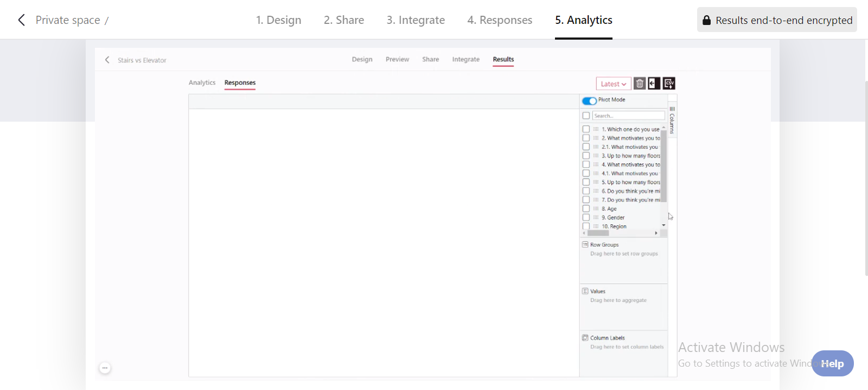Switch to Analytics sub-tab

click(x=202, y=83)
